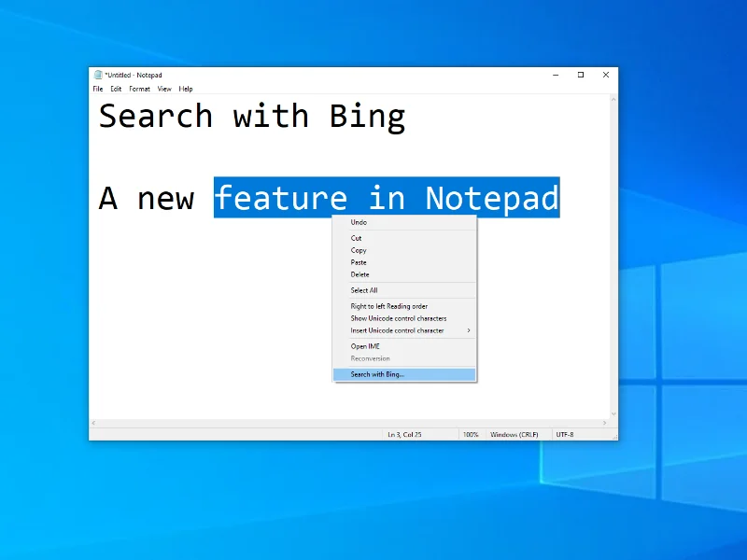Screen dimensions: 747x560
Task: Click the 'Ln 3, Col 25' status entry
Action: click(x=404, y=435)
